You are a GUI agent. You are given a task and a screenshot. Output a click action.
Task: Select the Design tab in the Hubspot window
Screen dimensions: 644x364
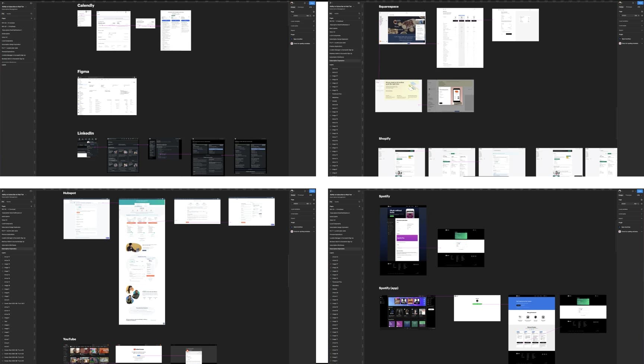coord(293,195)
